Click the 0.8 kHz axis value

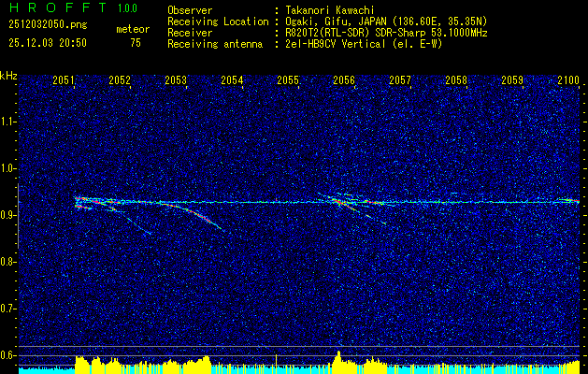click(x=7, y=262)
